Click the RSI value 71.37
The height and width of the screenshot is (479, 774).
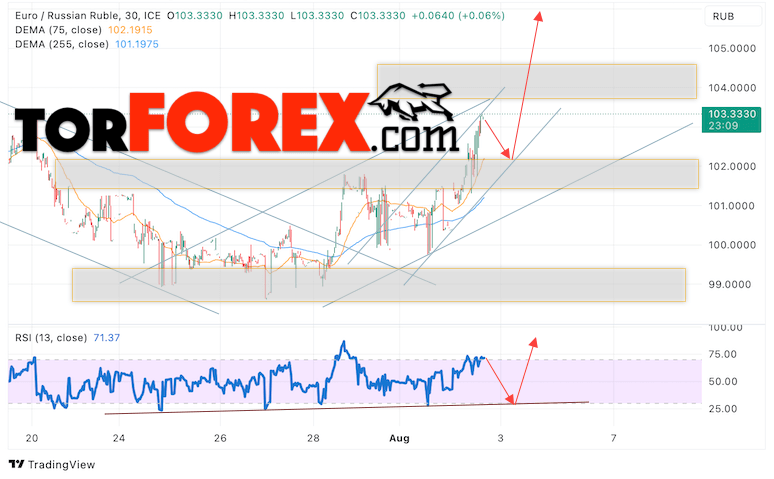(107, 338)
